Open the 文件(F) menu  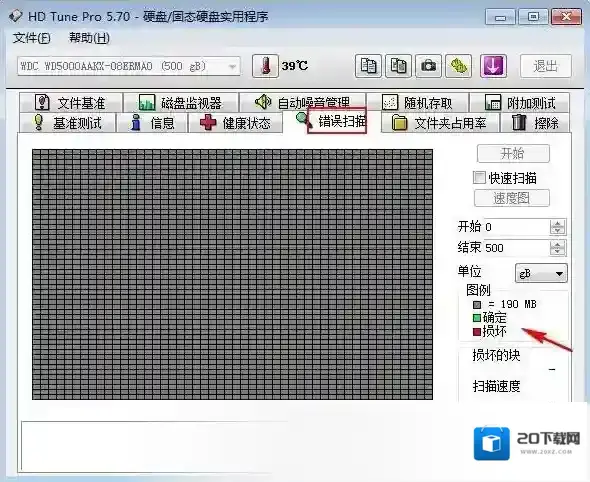(32, 38)
